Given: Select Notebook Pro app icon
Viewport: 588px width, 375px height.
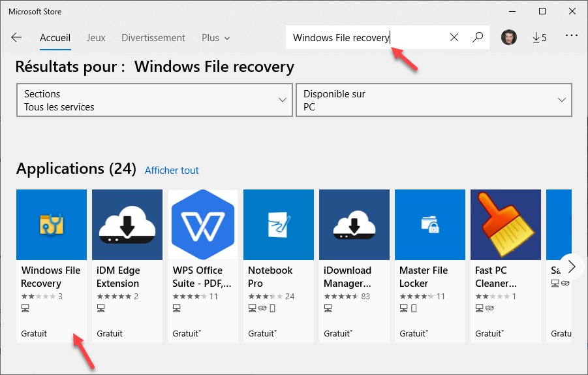Looking at the screenshot, I should pos(279,225).
